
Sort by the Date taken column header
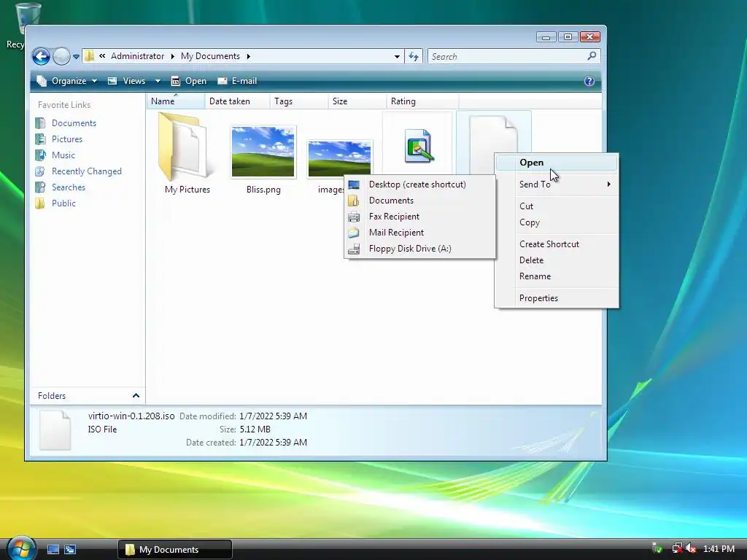[237, 101]
